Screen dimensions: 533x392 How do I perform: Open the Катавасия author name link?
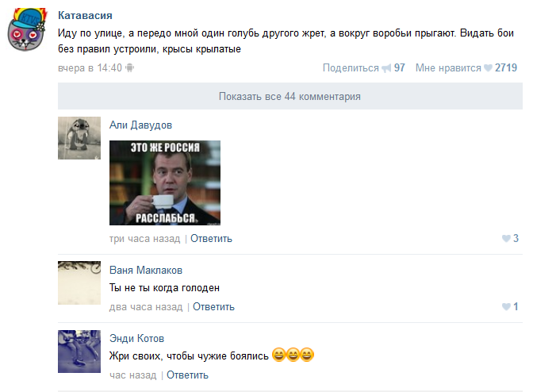[x=85, y=15]
